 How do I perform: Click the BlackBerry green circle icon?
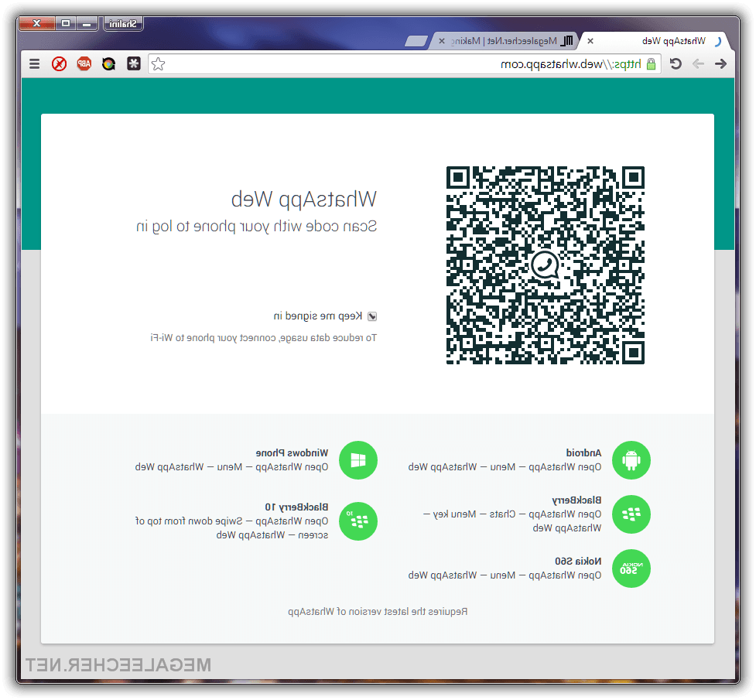pyautogui.click(x=631, y=514)
